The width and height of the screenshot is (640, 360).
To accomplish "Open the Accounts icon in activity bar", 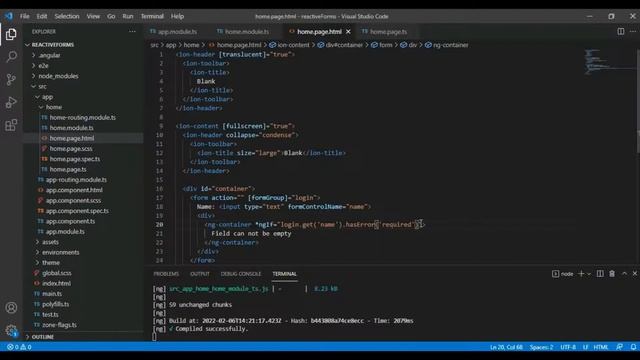I will (x=11, y=307).
